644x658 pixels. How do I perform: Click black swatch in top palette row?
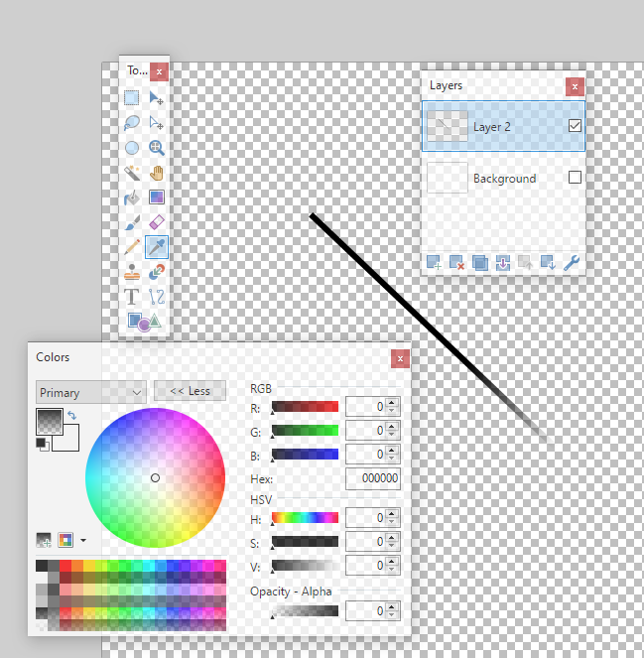click(42, 566)
